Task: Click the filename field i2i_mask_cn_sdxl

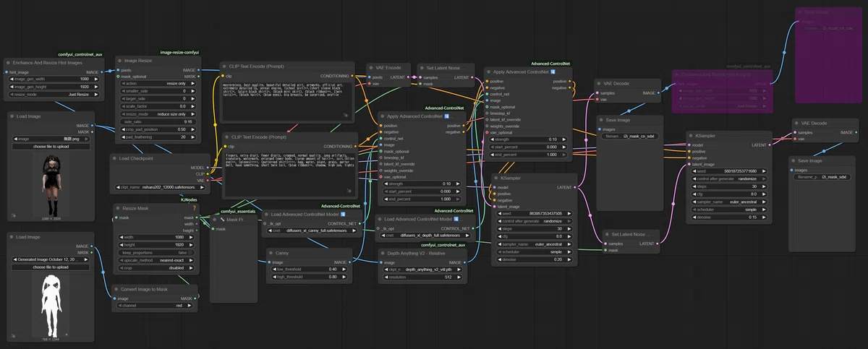Action: [631, 136]
